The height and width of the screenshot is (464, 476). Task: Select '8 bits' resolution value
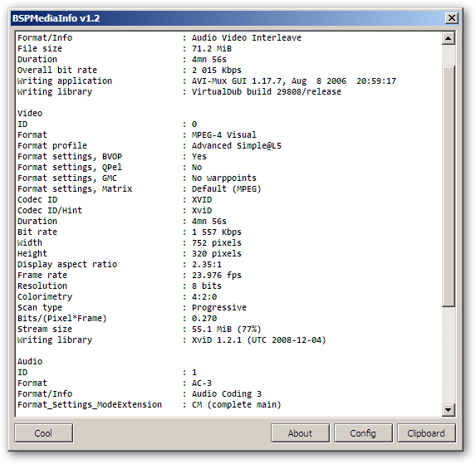tap(206, 286)
